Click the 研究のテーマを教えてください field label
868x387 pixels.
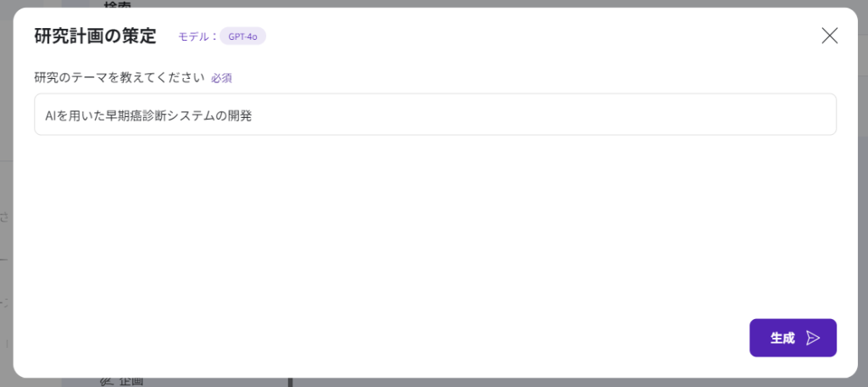pyautogui.click(x=120, y=77)
